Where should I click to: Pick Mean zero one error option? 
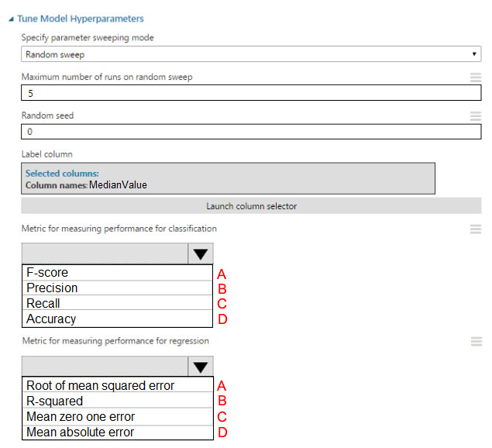[x=117, y=416]
